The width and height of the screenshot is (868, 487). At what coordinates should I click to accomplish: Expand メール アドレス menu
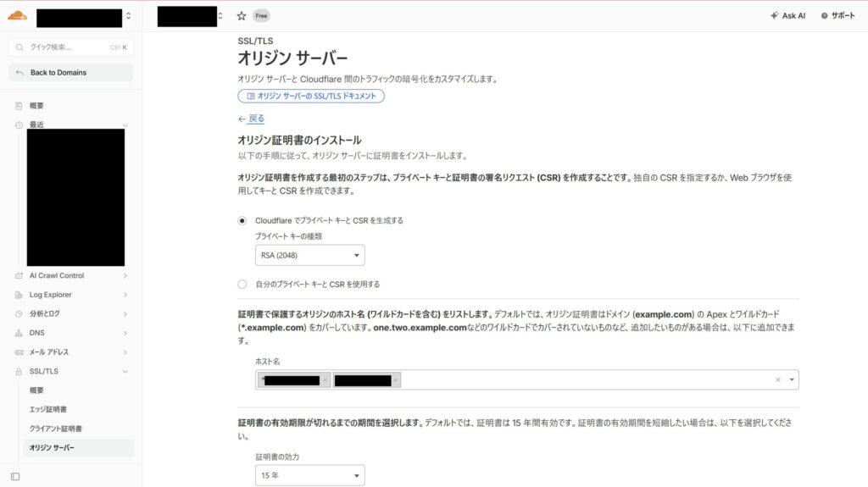tap(125, 352)
